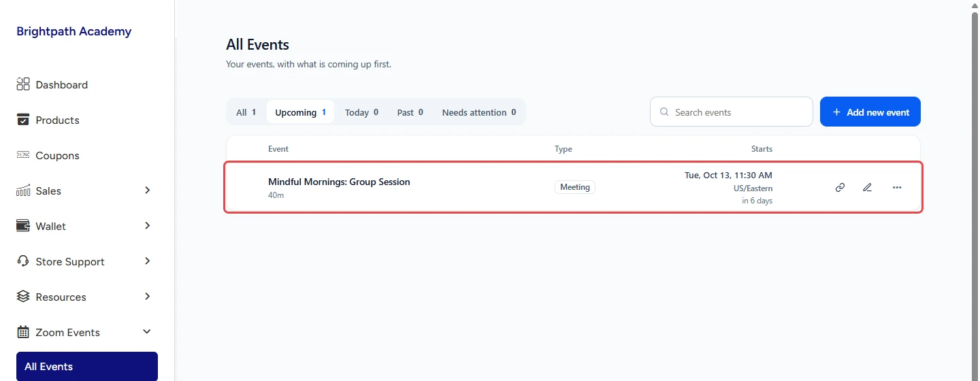Image resolution: width=980 pixels, height=381 pixels.
Task: Click the search magnifier icon
Action: click(664, 112)
